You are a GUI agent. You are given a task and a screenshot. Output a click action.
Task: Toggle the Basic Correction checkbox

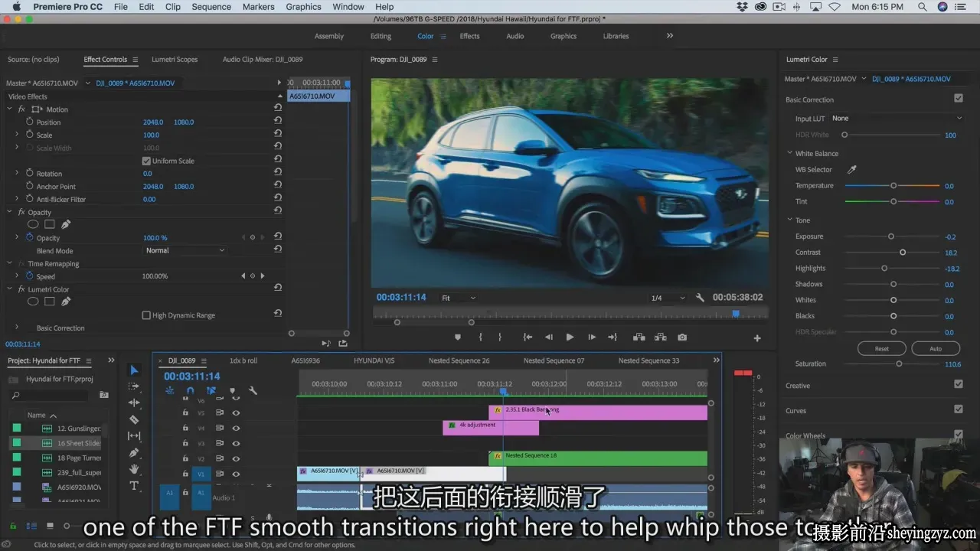958,99
